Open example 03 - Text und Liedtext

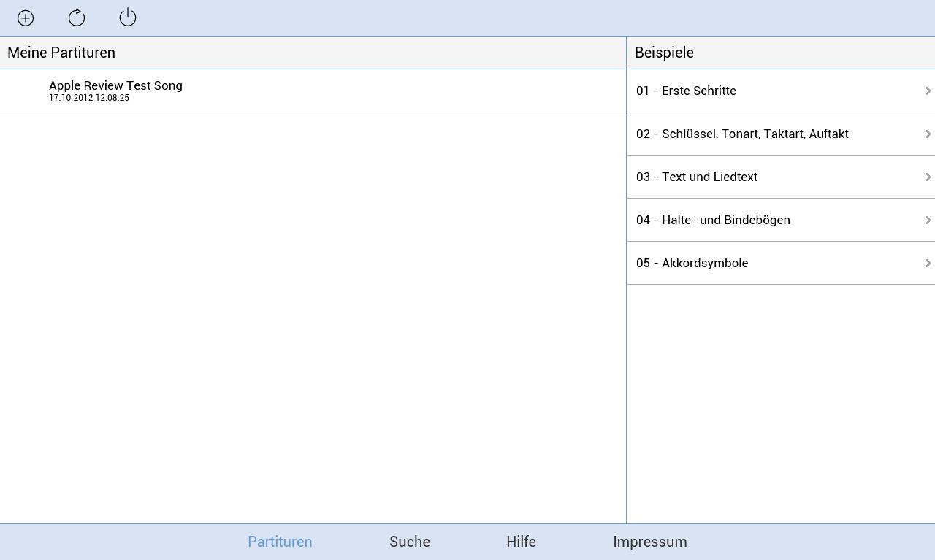click(x=781, y=177)
